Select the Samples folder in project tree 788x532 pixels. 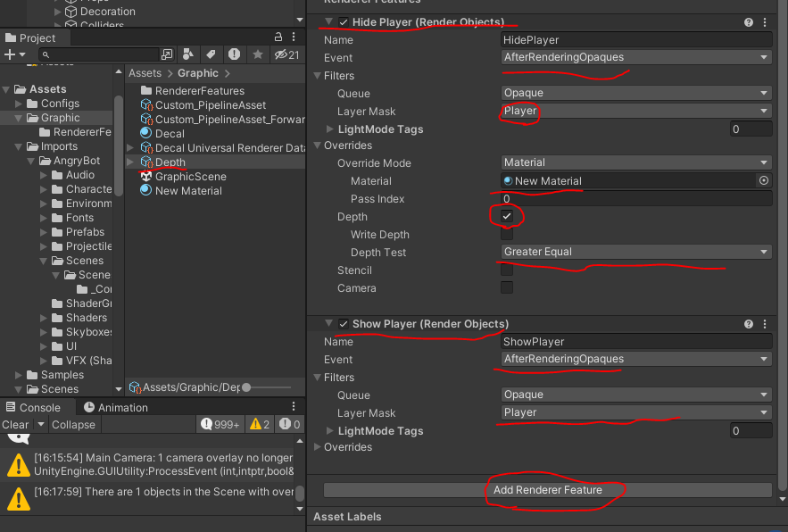[x=54, y=375]
